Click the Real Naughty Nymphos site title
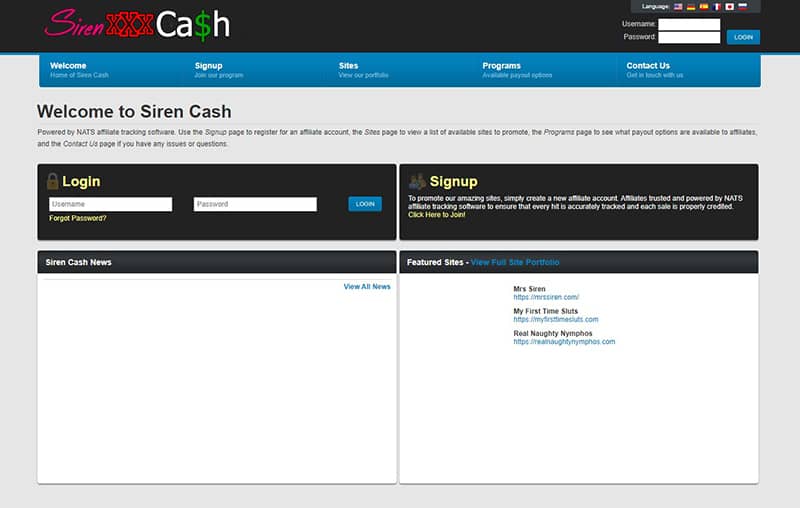The height and width of the screenshot is (508, 800). (553, 333)
